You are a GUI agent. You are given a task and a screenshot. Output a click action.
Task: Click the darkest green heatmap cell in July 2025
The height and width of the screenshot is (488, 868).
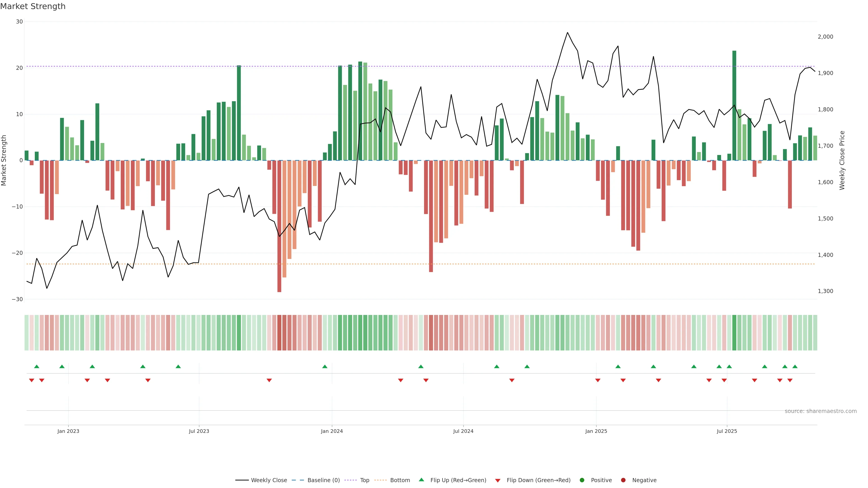tap(734, 333)
